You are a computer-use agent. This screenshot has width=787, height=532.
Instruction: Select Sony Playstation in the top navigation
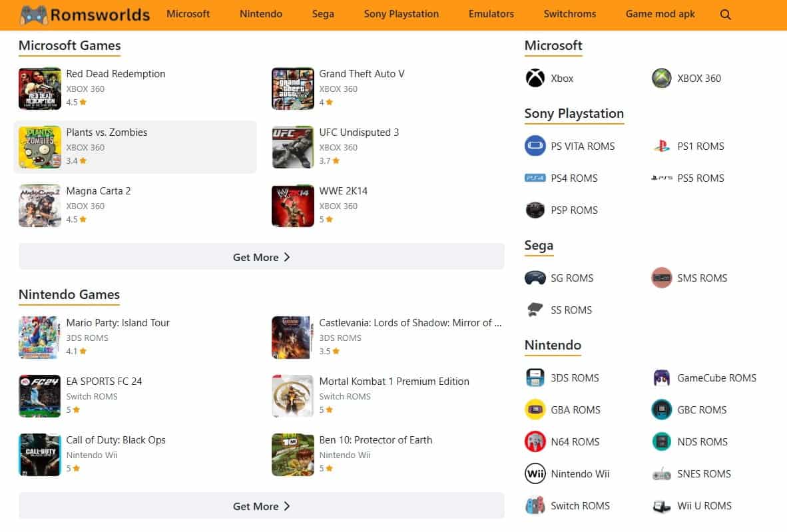401,14
